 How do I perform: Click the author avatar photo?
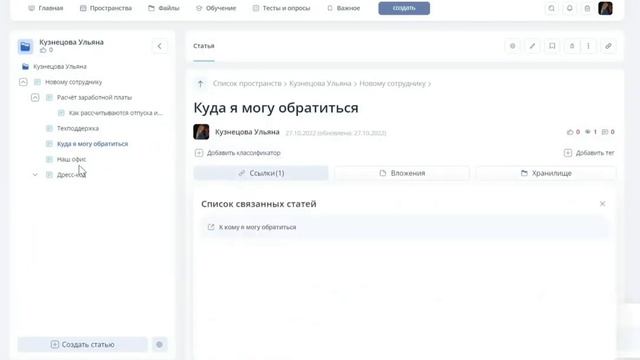(201, 132)
